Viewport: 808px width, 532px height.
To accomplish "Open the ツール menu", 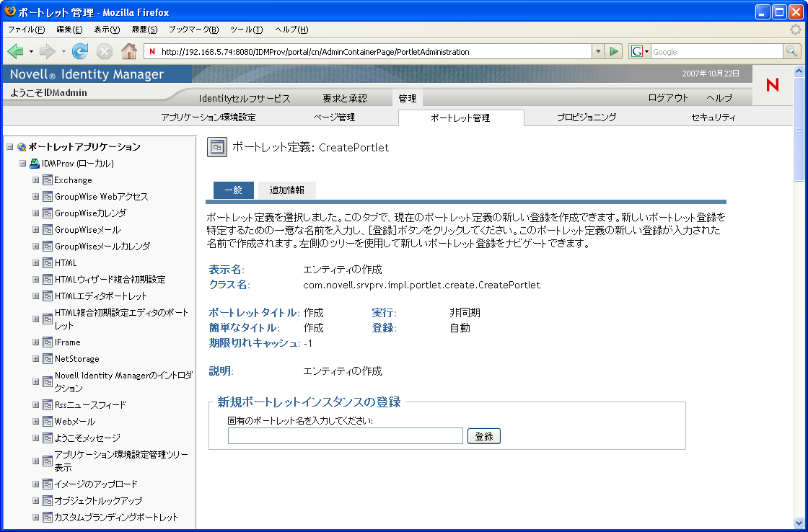I will tap(246, 30).
